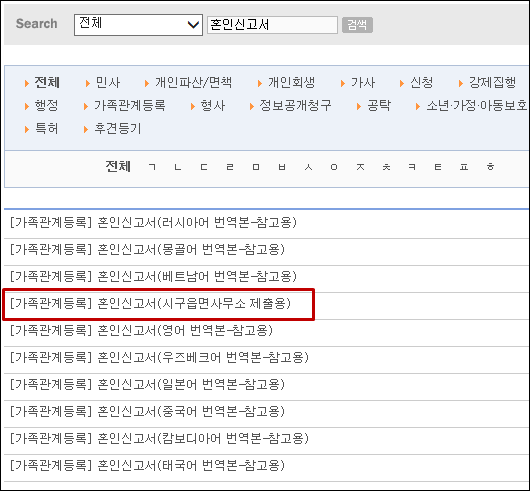Image resolution: width=530 pixels, height=491 pixels.
Task: Filter by consonant ㄴ
Action: [178, 167]
